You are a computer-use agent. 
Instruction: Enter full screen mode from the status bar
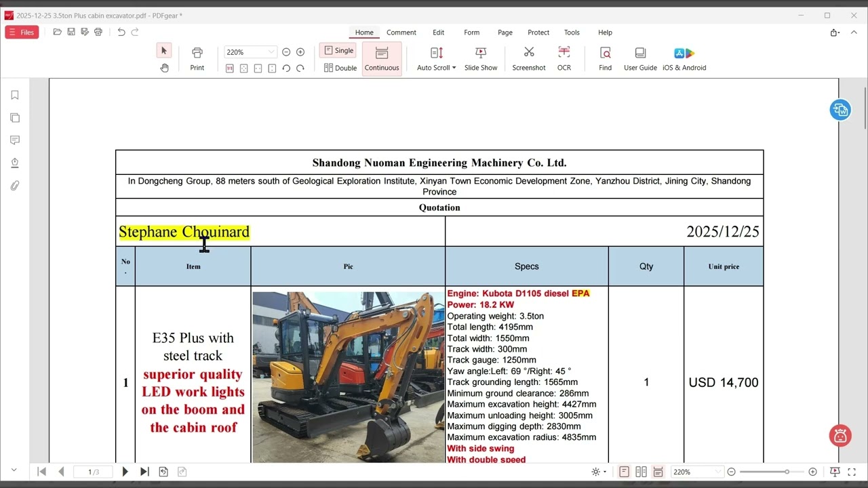[x=852, y=472]
